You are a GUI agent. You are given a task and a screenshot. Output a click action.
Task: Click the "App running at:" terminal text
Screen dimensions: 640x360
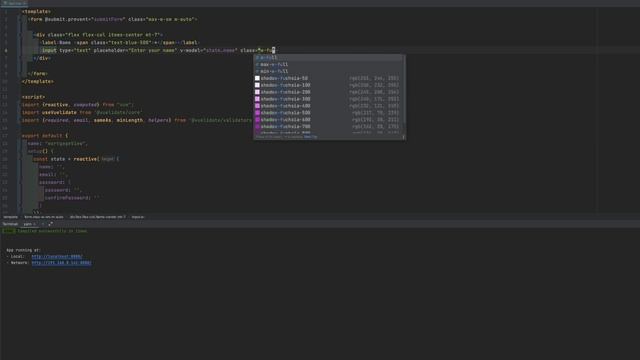[x=23, y=250]
